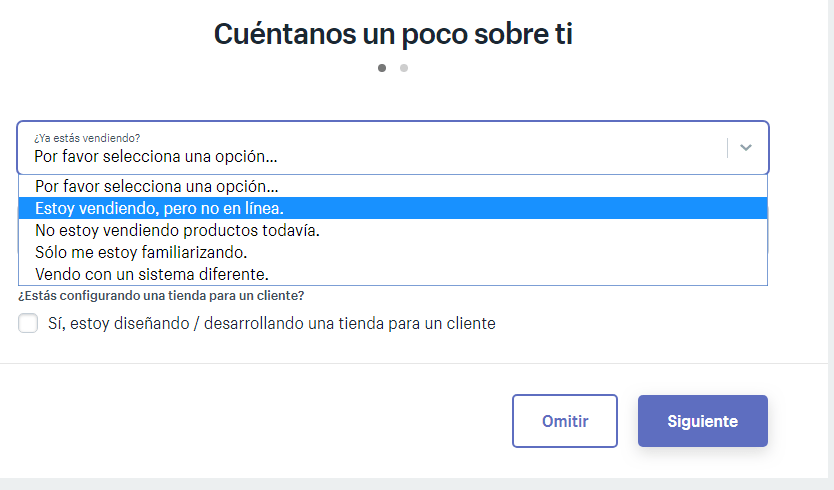The width and height of the screenshot is (834, 490).
Task: Click the active first step dot
Action: coord(382,68)
